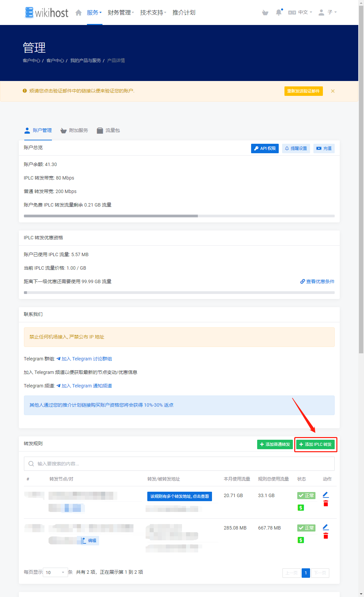The image size is (364, 597).
Task: Click 正常 status badge in 285.08 MB row
Action: click(x=306, y=528)
